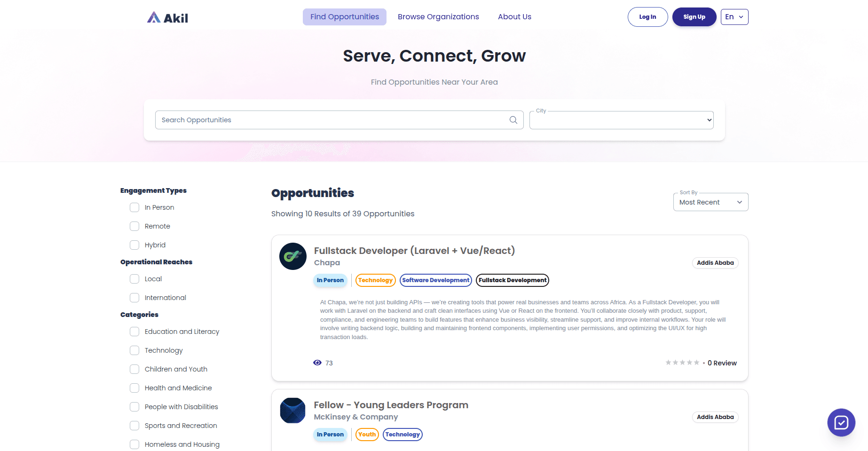Open the Sort By Most Recent dropdown

[710, 202]
